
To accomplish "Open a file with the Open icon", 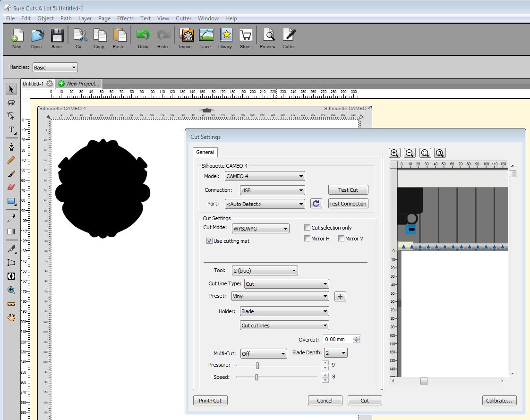I will click(36, 39).
